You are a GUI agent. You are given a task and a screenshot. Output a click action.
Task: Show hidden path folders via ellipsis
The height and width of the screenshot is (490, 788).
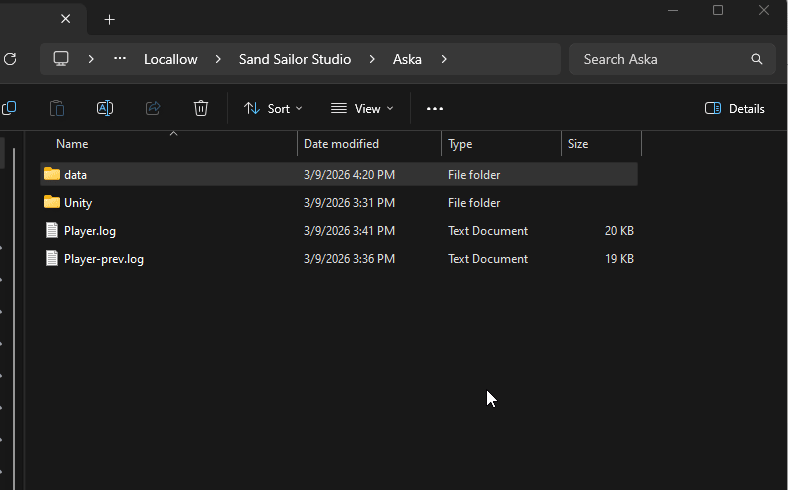[x=120, y=59]
